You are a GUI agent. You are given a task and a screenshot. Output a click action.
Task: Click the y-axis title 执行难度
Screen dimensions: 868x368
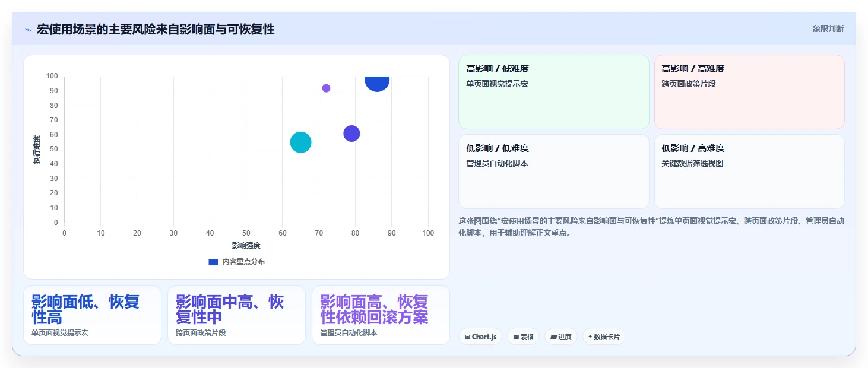(x=37, y=150)
